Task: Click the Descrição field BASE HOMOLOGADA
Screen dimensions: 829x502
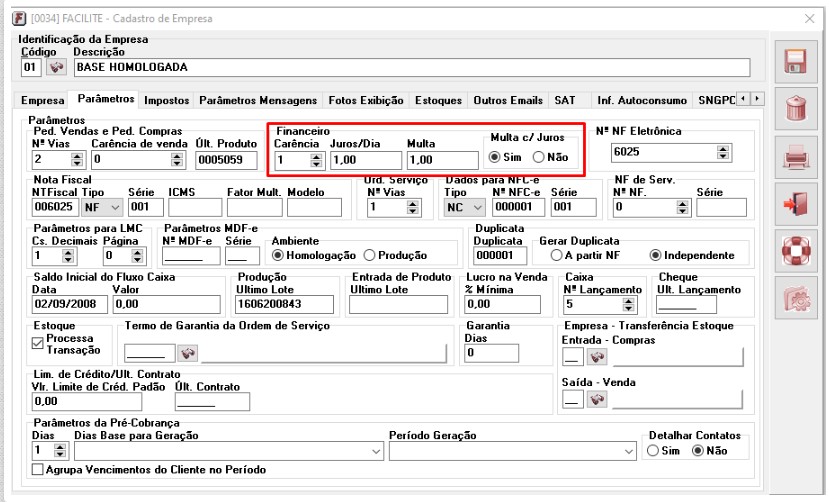Action: [x=412, y=67]
